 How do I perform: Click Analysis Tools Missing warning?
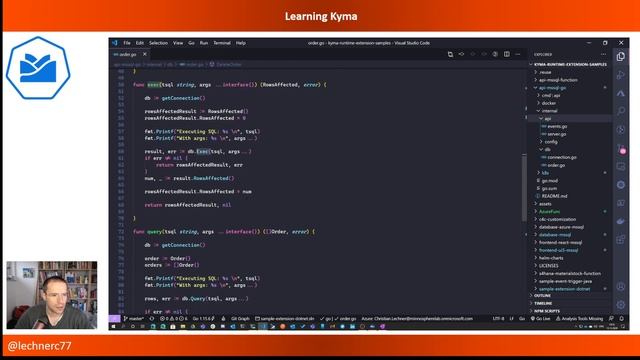[579, 319]
